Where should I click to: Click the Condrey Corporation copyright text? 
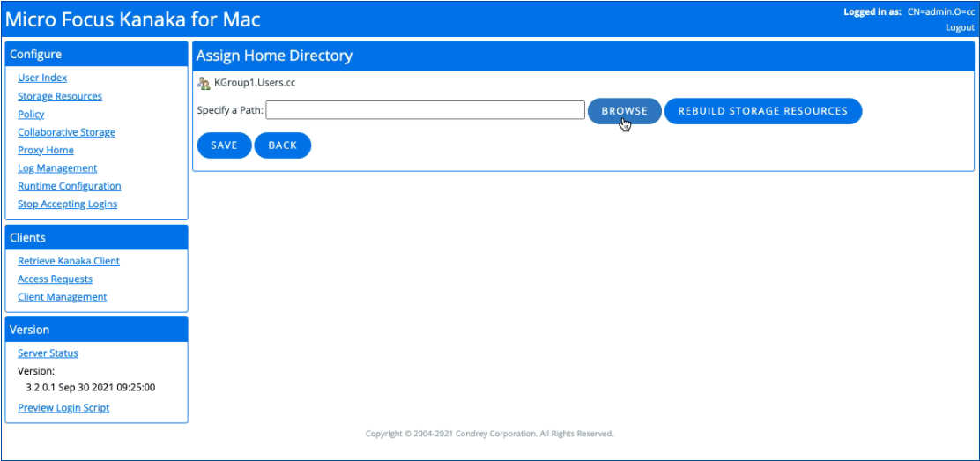(x=489, y=434)
